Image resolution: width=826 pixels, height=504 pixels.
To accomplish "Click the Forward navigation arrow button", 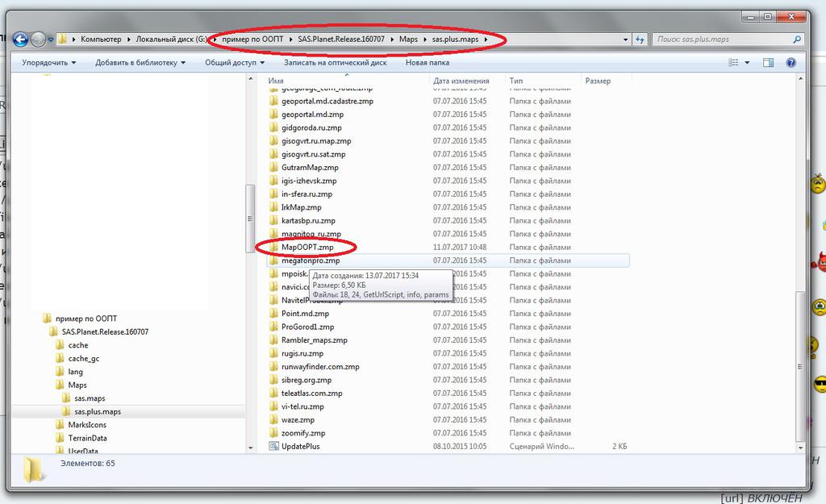I will tap(38, 39).
